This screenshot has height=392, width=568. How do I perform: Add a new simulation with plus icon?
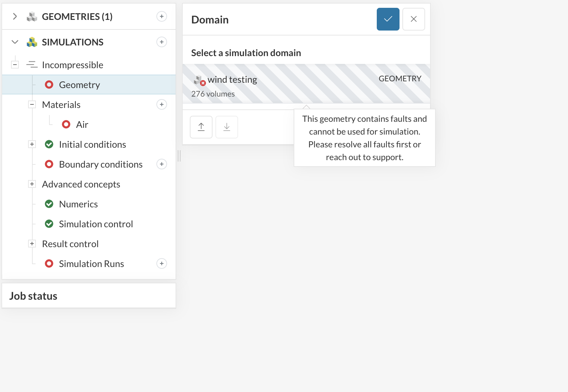(x=162, y=42)
